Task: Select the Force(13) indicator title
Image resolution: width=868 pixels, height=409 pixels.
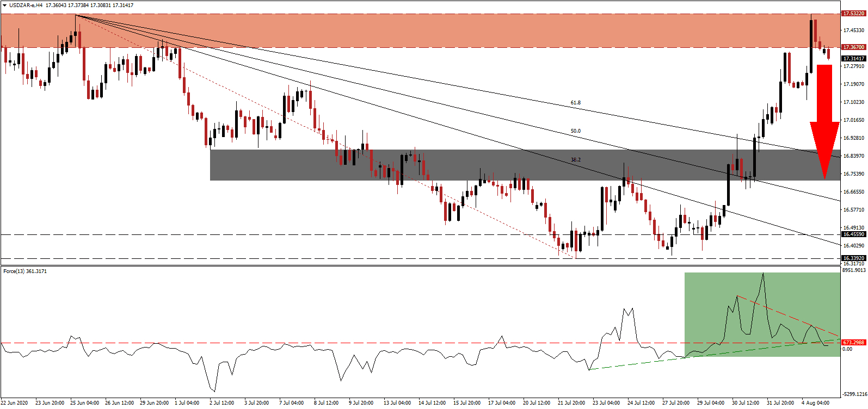Action: (24, 271)
